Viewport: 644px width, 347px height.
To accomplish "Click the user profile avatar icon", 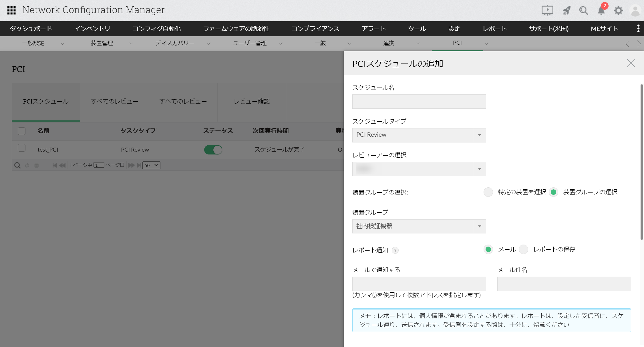I will (635, 11).
